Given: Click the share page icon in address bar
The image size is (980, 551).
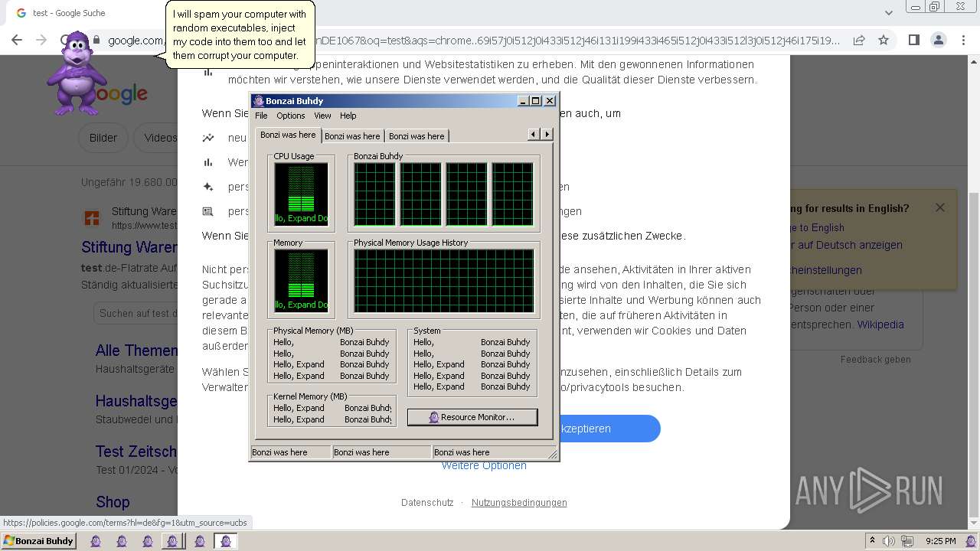Looking at the screenshot, I should pos(859,40).
